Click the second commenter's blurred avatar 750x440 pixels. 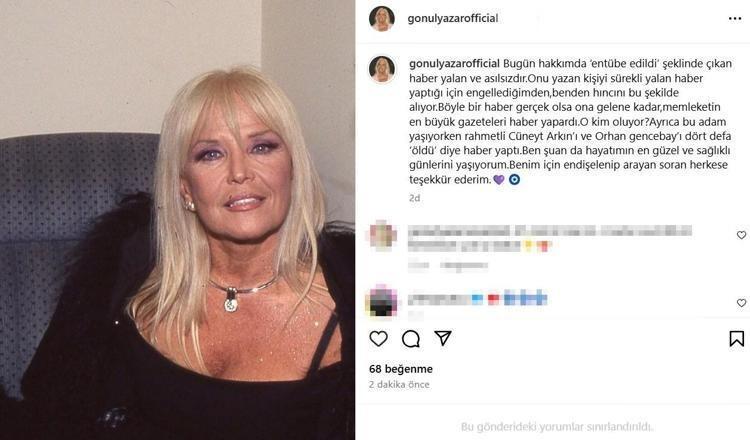(x=382, y=302)
